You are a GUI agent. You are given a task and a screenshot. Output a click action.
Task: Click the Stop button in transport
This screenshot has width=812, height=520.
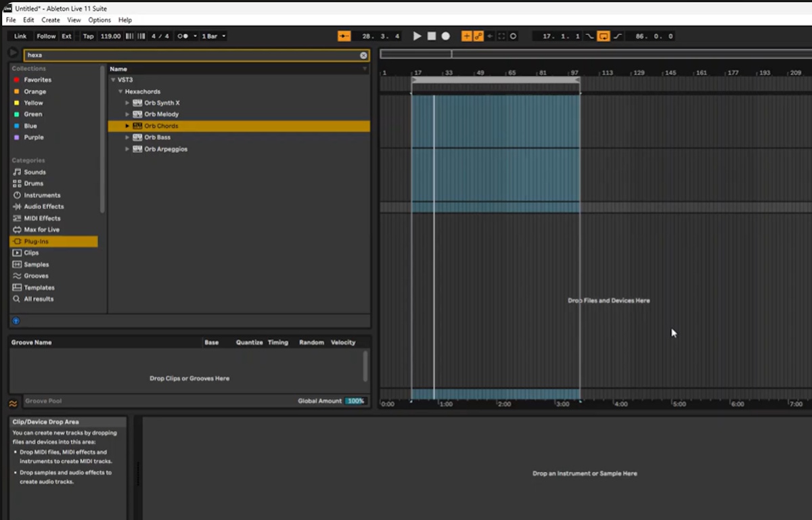tap(431, 36)
